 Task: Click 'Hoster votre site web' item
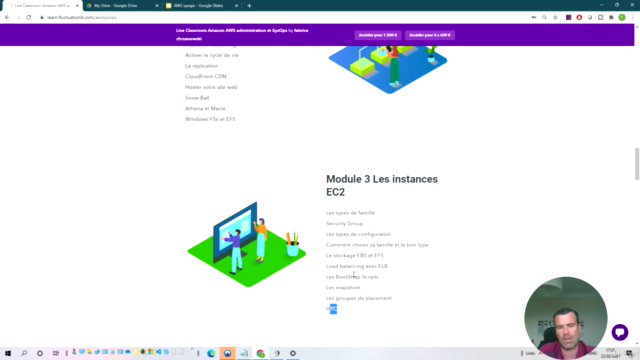(x=211, y=87)
